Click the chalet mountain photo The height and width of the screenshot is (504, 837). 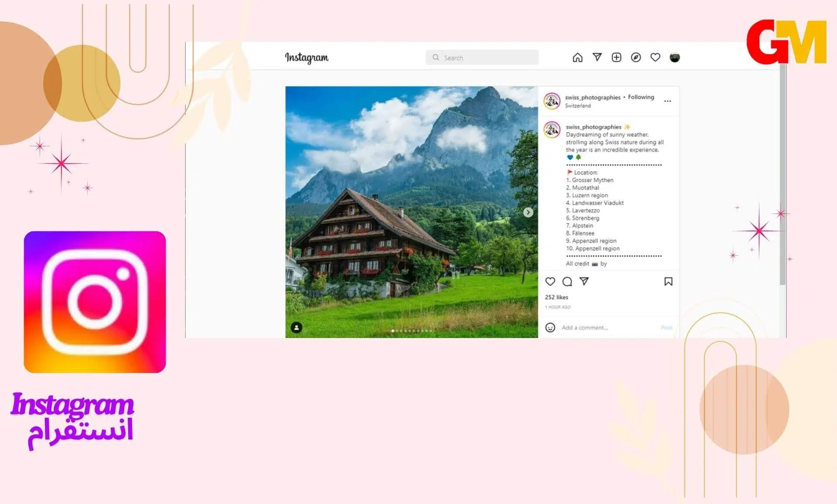(412, 212)
